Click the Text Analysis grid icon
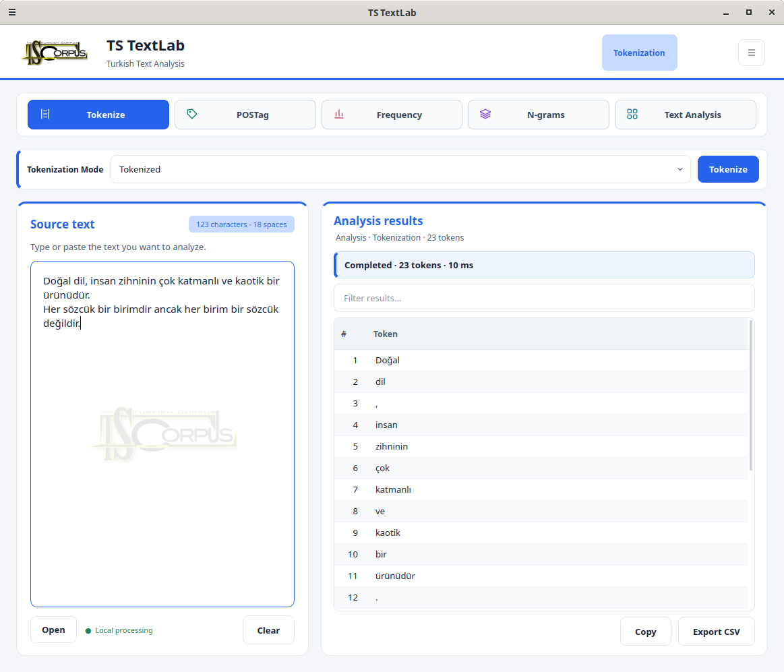The image size is (784, 672). 632,114
